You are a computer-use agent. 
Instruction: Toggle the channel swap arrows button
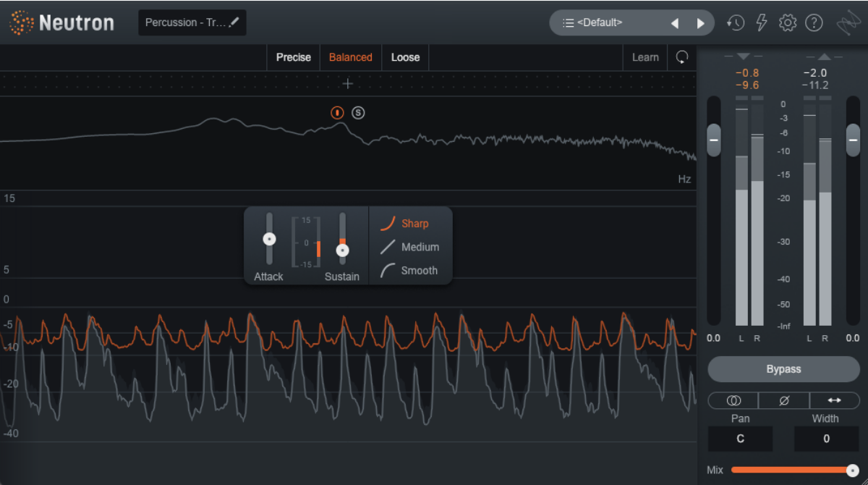pyautogui.click(x=835, y=400)
